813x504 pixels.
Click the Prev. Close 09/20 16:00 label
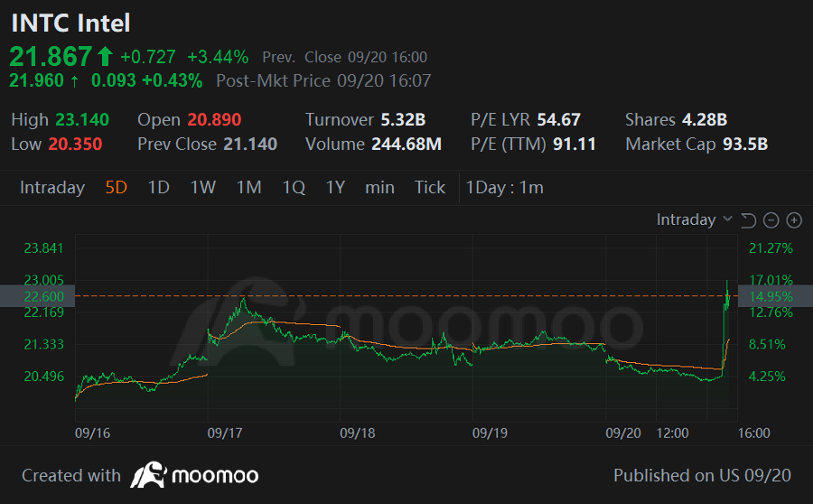point(345,57)
